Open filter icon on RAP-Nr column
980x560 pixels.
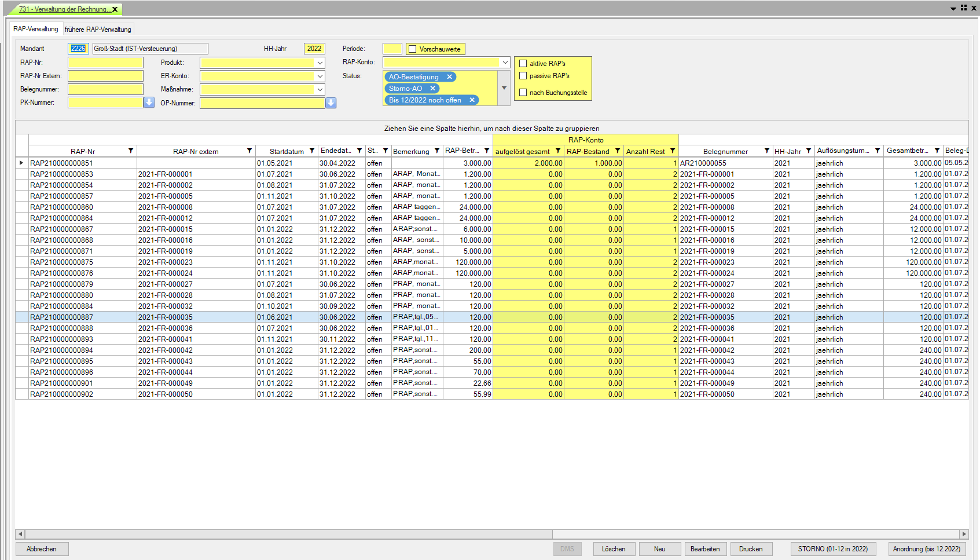coord(131,151)
